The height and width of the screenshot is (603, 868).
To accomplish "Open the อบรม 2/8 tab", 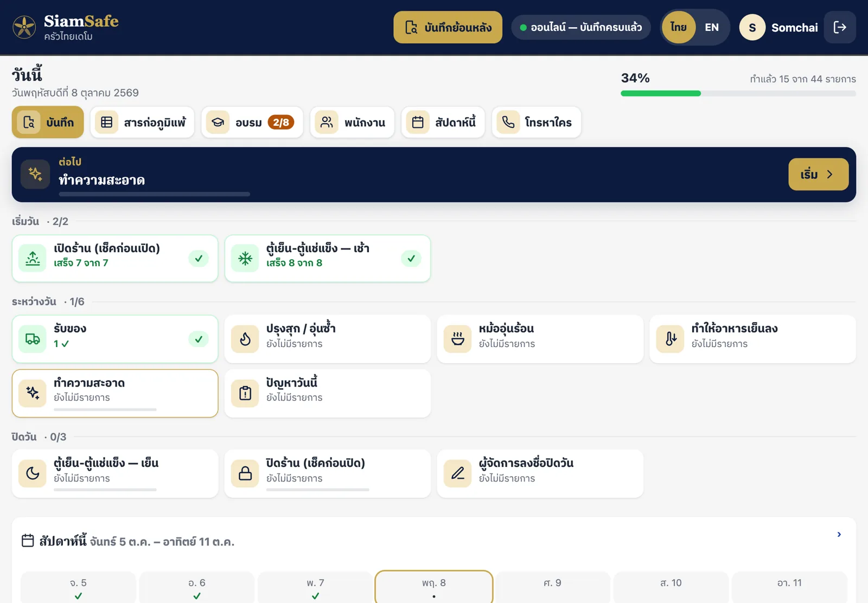I will click(x=252, y=122).
